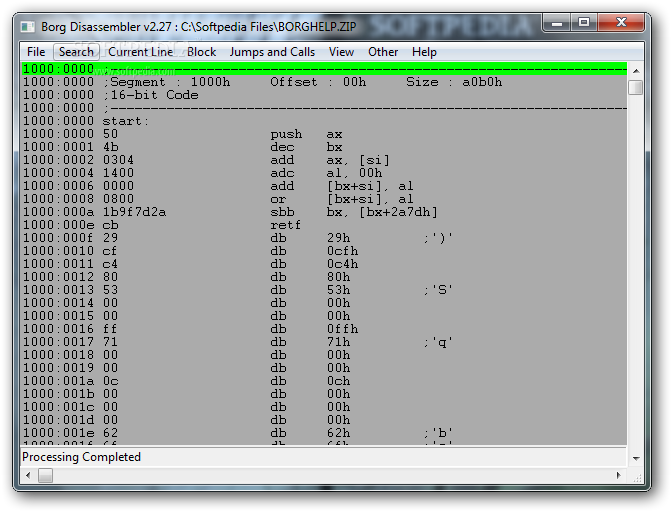Click the vertical scrollbar down arrow
672x512 pixels.
point(636,458)
